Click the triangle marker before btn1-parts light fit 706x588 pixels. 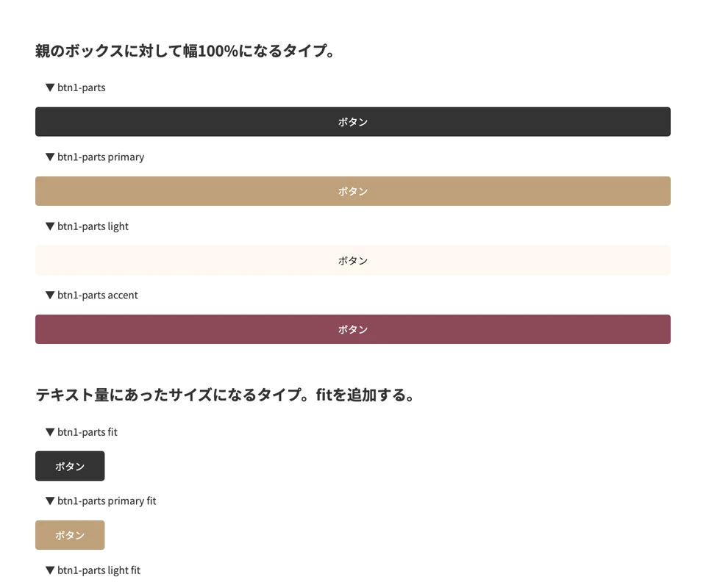coord(50,570)
